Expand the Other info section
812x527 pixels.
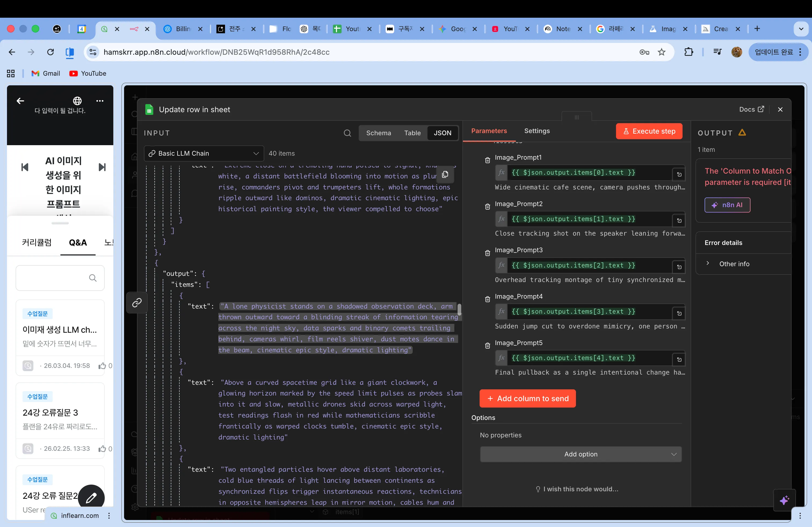[x=734, y=264]
